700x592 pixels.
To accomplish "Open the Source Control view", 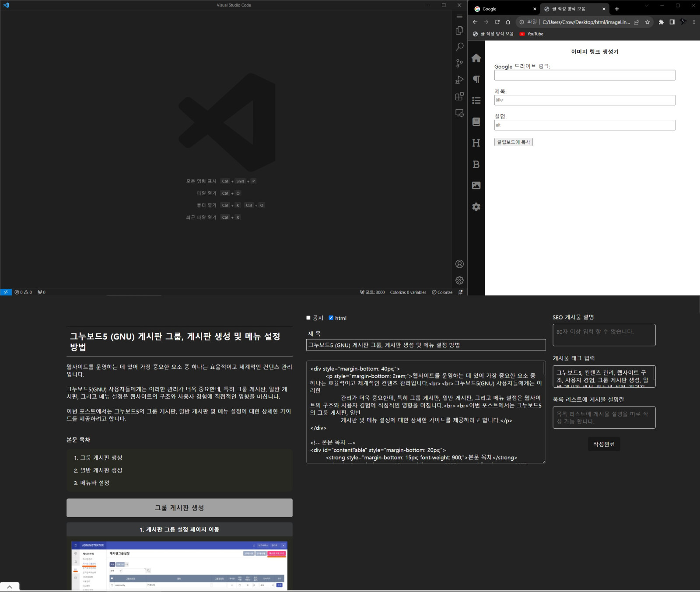I will coord(459,63).
